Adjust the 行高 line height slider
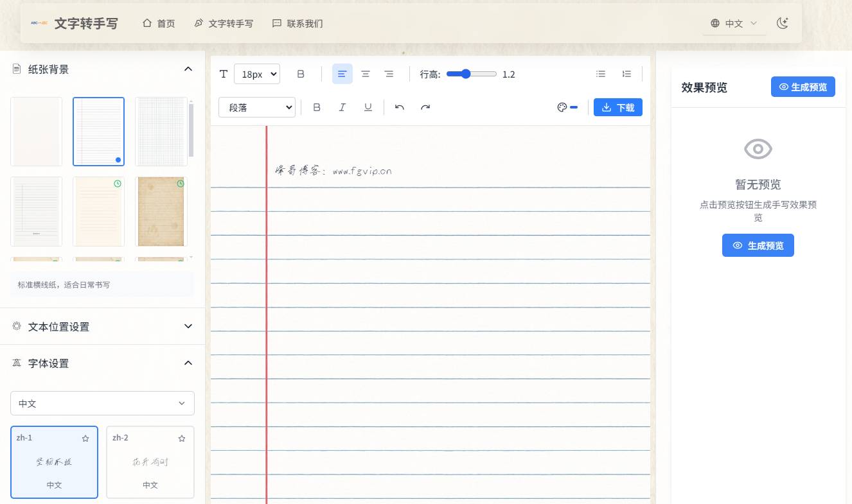 pyautogui.click(x=471, y=74)
